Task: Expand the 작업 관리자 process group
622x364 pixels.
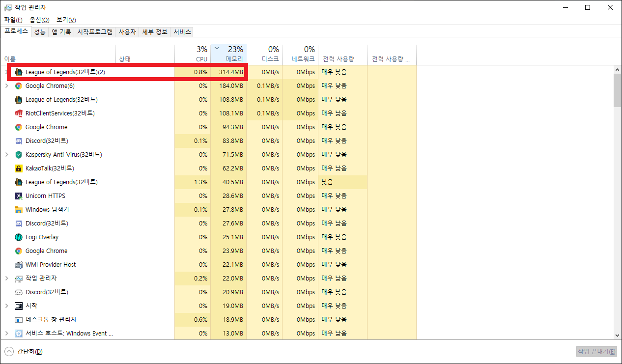Action: pyautogui.click(x=6, y=279)
